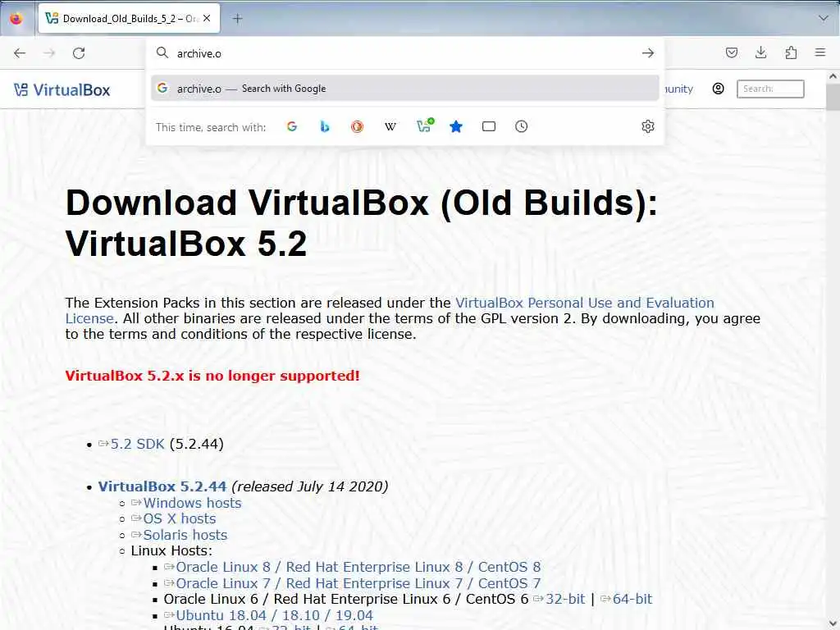Add the VirtualBox search engine
840x630 pixels.
424,126
